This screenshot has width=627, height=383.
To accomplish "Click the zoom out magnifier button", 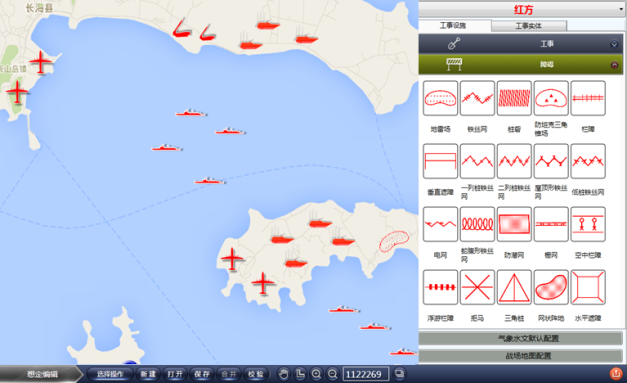I will 332,374.
